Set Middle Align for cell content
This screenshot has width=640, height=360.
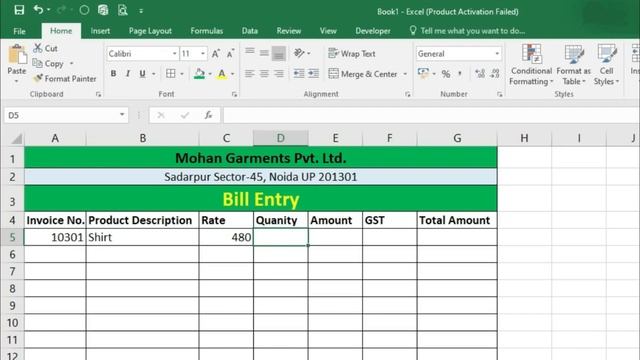point(264,53)
